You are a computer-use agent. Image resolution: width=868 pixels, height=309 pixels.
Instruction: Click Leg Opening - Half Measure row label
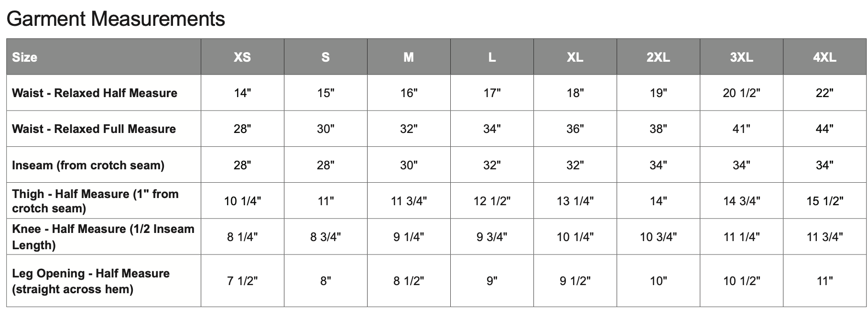91,281
